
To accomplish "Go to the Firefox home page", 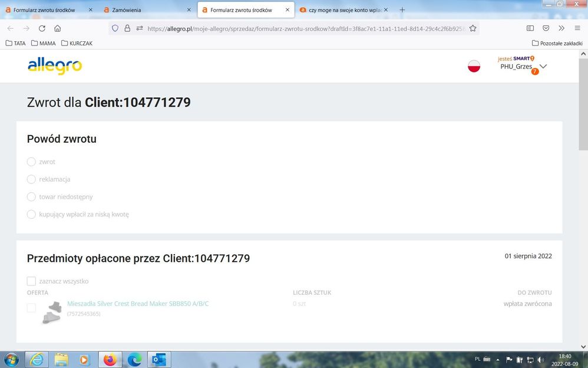I will coord(58,28).
